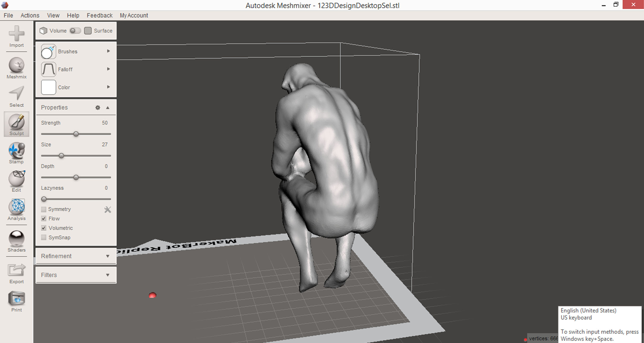Open the Edit tools
Image resolution: width=644 pixels, height=343 pixels.
(x=17, y=181)
